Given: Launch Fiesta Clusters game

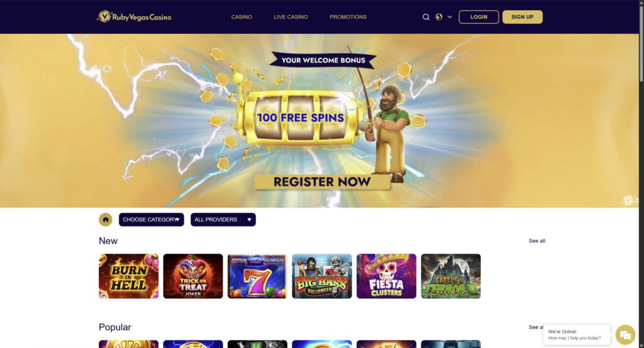Looking at the screenshot, I should pyautogui.click(x=387, y=276).
